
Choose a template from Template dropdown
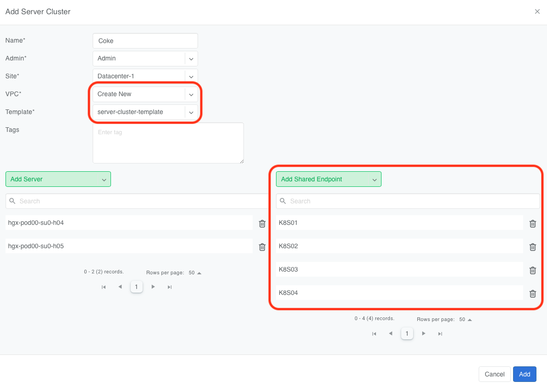click(x=191, y=112)
